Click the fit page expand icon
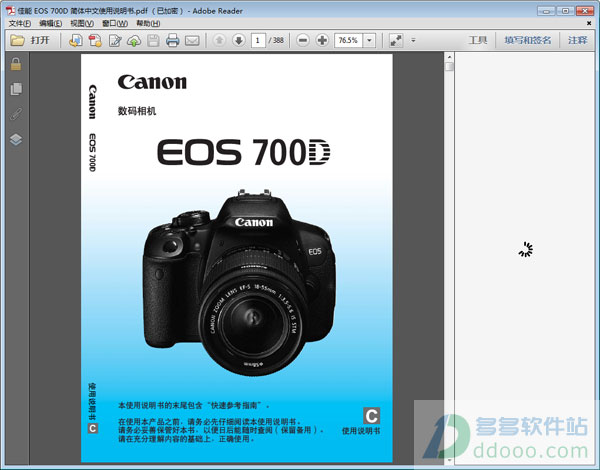 point(396,40)
